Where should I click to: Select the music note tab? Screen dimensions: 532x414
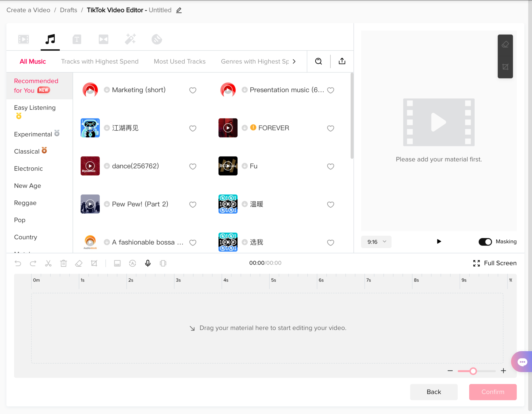coord(50,39)
